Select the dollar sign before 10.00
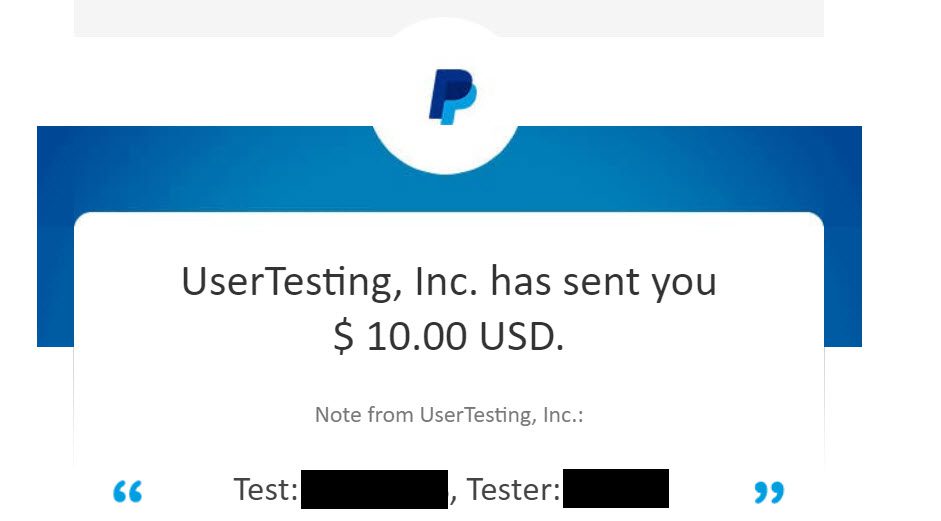The height and width of the screenshot is (521, 941). pyautogui.click(x=343, y=336)
